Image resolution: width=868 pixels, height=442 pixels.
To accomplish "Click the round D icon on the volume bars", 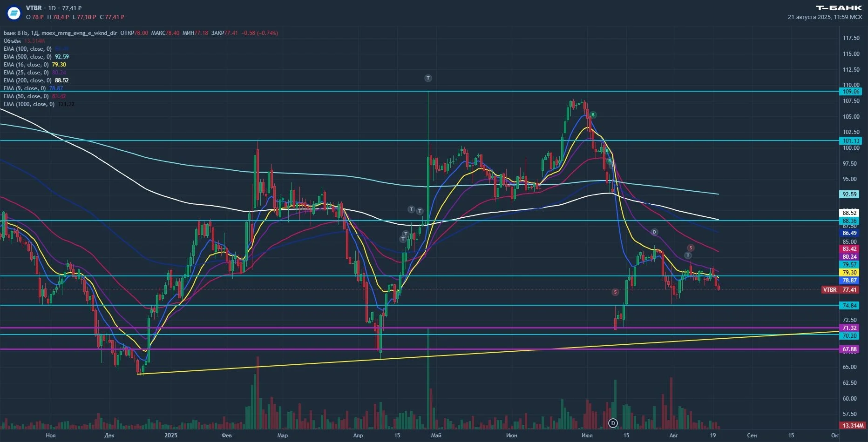I will pyautogui.click(x=613, y=423).
